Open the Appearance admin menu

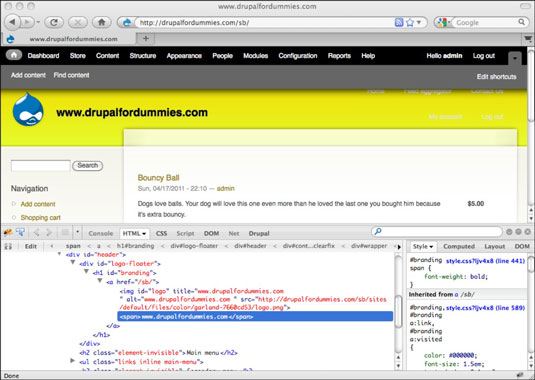[184, 56]
